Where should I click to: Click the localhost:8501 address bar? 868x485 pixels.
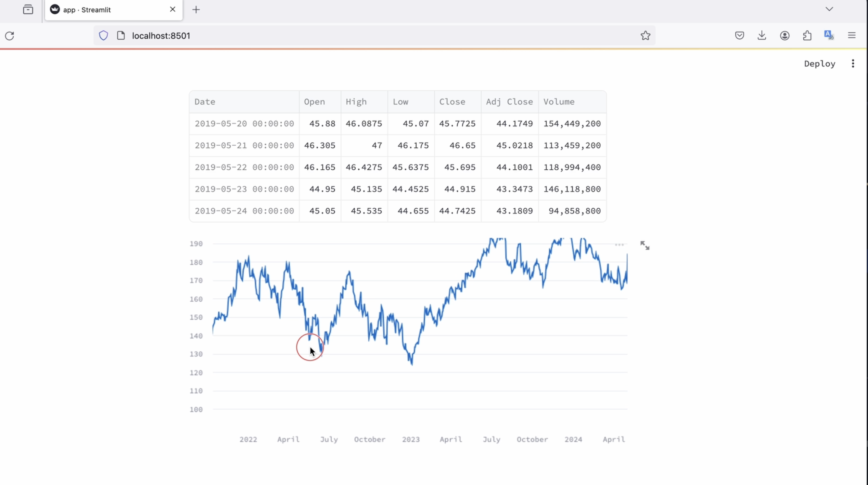tap(371, 36)
